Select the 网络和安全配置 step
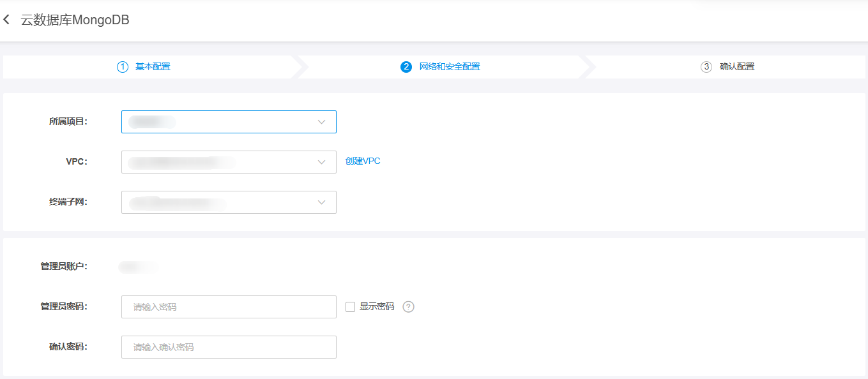 pos(450,67)
